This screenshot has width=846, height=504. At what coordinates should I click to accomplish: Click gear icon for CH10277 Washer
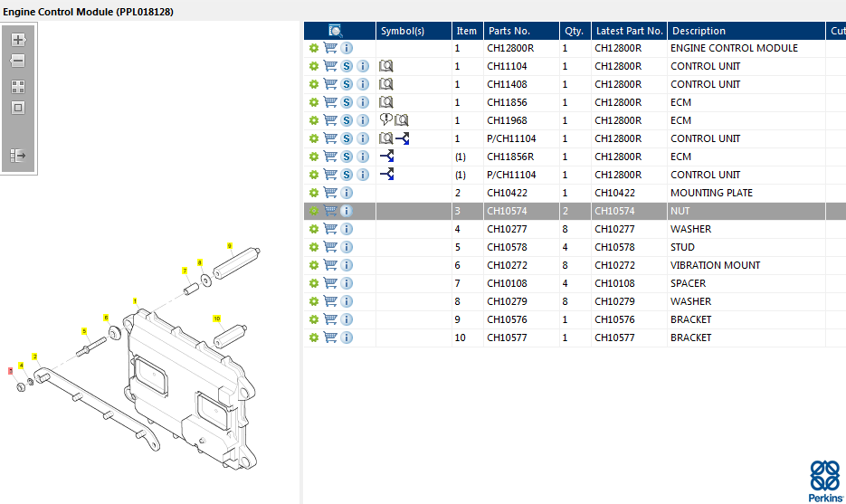(x=313, y=229)
